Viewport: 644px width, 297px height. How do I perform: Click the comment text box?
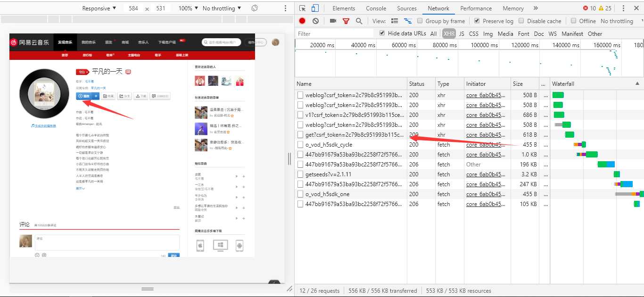pos(107,242)
